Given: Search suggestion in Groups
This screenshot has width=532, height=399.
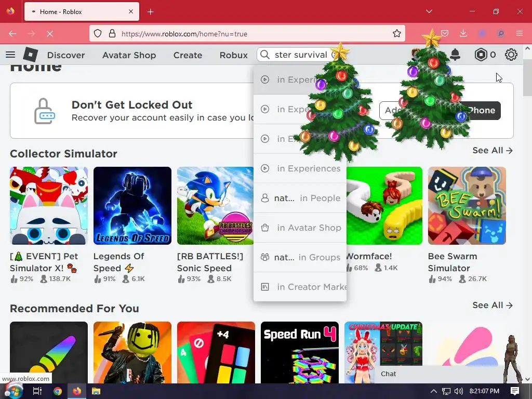Looking at the screenshot, I should (x=300, y=257).
